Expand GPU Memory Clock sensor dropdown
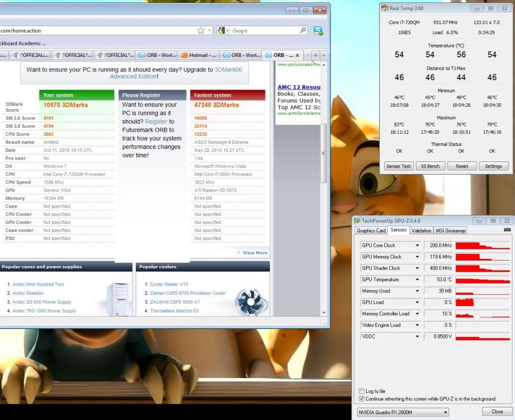 (x=417, y=257)
